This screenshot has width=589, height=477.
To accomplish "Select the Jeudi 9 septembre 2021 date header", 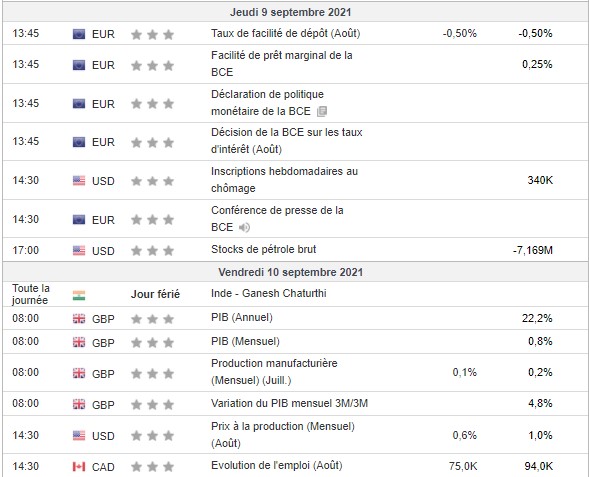I will coord(290,12).
